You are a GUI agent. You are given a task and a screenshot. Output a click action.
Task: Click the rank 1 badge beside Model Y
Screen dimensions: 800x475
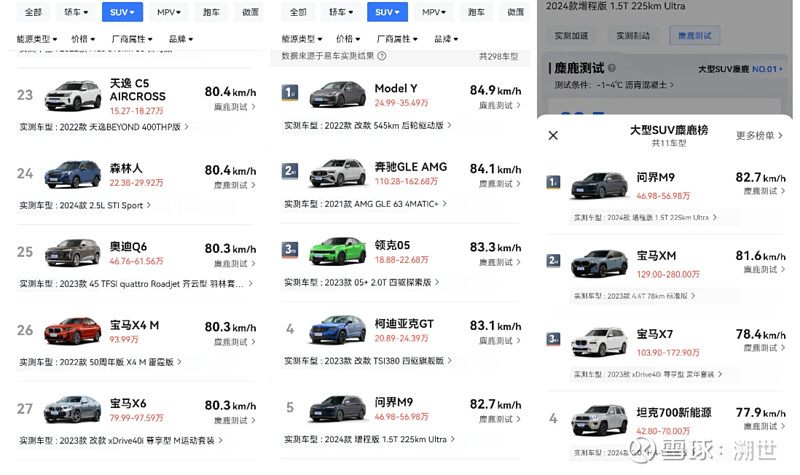tap(289, 92)
